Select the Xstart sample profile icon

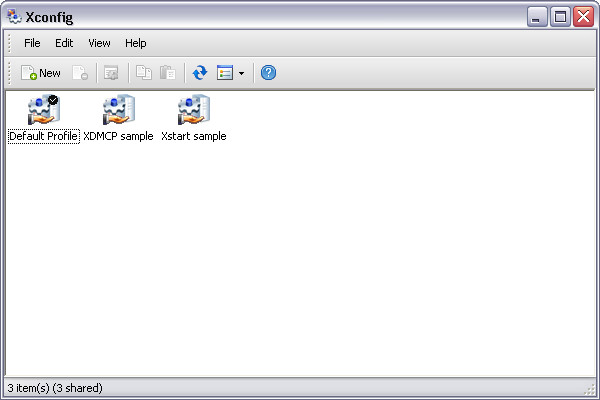coord(193,111)
